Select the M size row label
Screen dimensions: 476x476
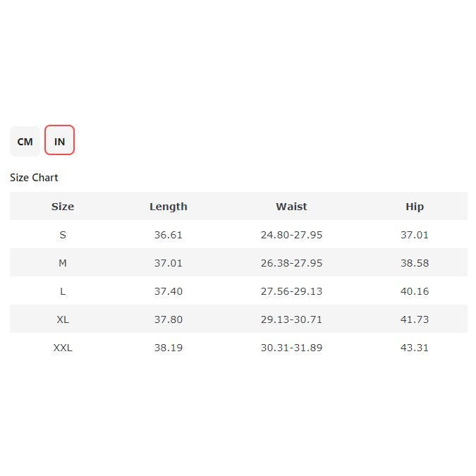click(x=63, y=263)
